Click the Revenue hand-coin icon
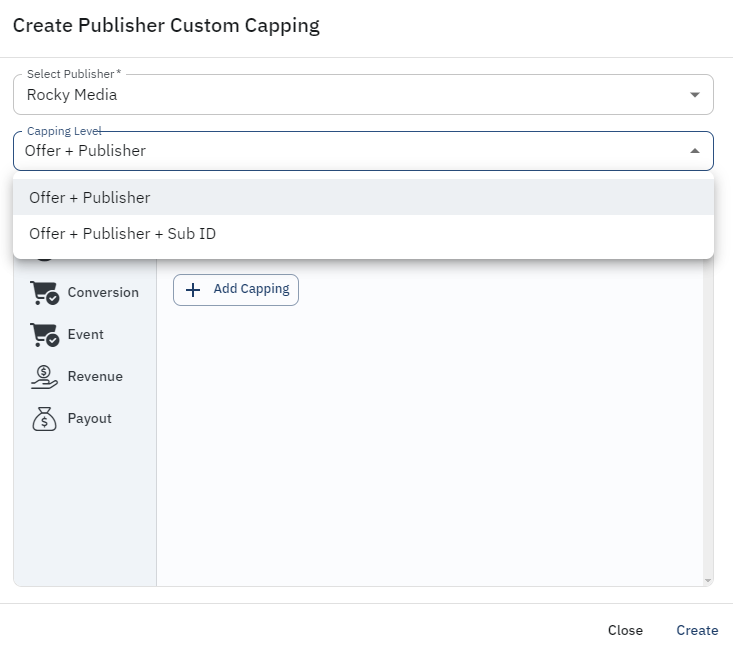The image size is (733, 650). click(44, 377)
